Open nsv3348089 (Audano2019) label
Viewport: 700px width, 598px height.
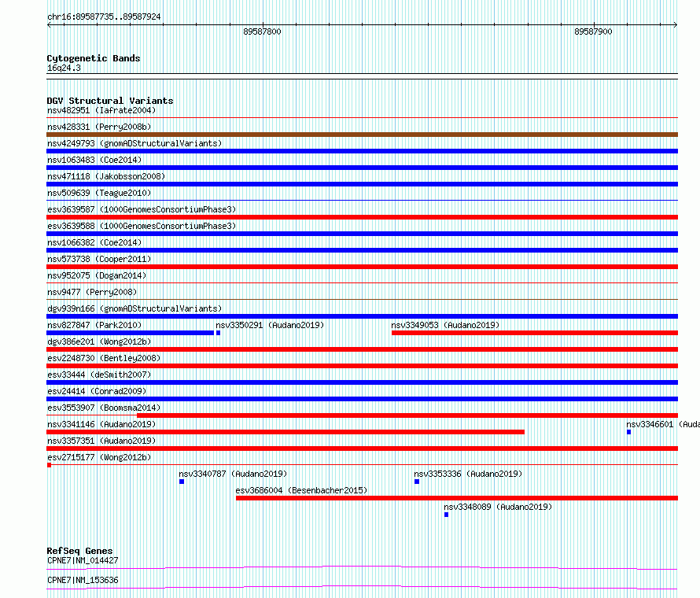pos(498,507)
